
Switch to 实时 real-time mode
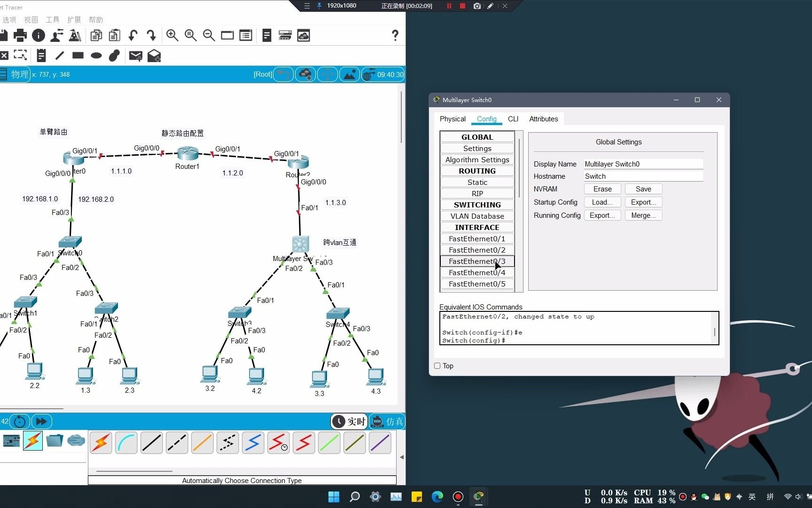[x=349, y=421]
